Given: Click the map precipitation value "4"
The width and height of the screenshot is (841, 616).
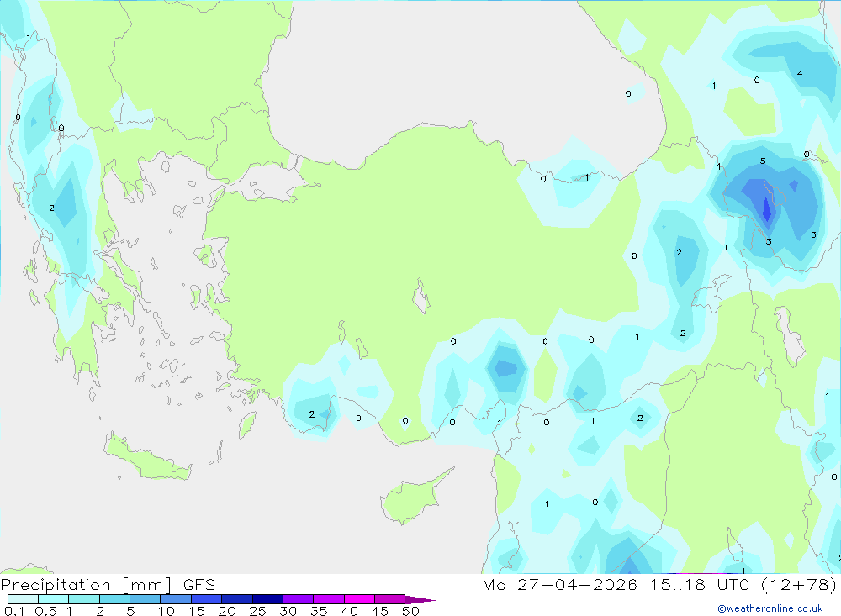Looking at the screenshot, I should 800,73.
